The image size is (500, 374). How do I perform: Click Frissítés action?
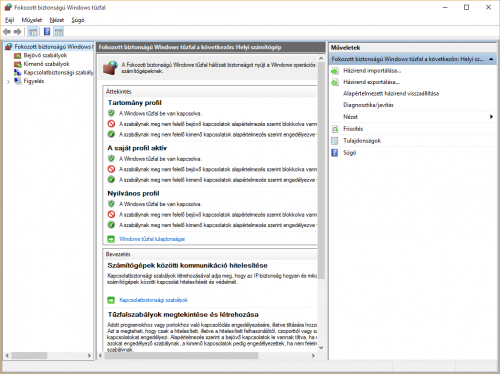click(353, 129)
